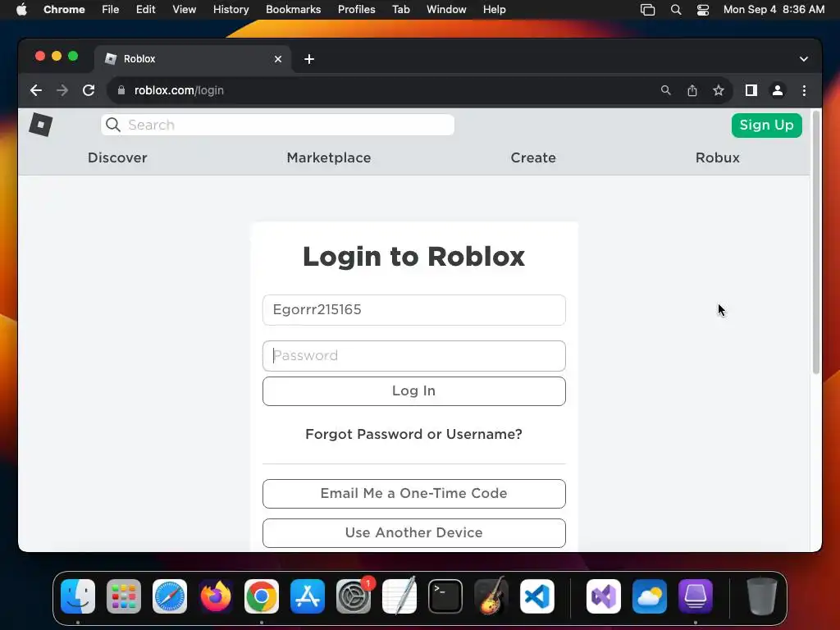This screenshot has height=630, width=840.
Task: Open Chrome three-dot menu
Action: point(804,90)
